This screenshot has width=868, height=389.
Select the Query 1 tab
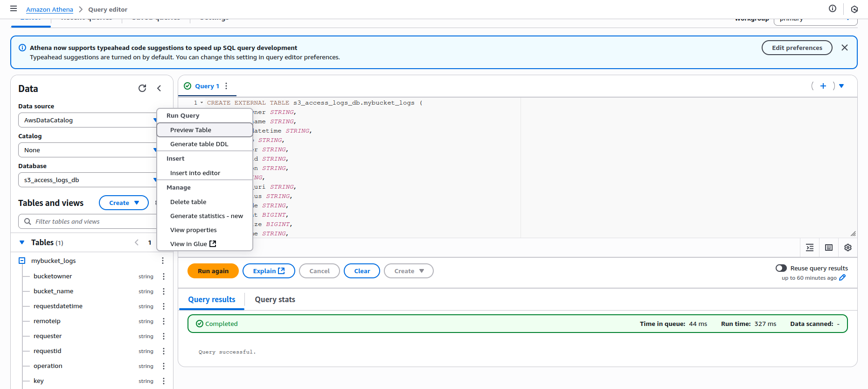point(207,86)
